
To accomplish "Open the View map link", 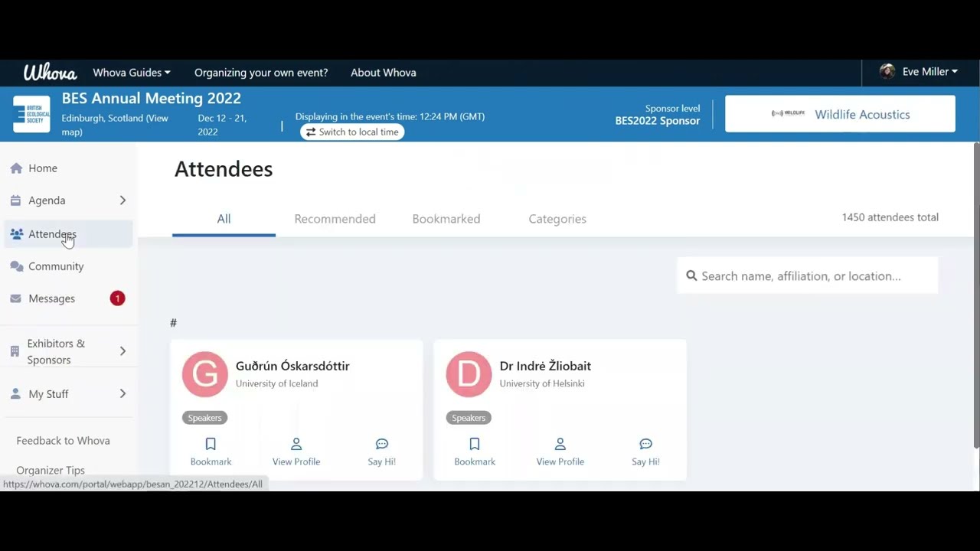I will pyautogui.click(x=115, y=125).
